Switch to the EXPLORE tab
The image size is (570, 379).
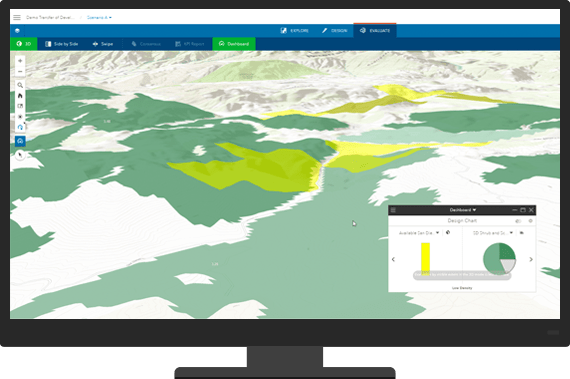[295, 31]
